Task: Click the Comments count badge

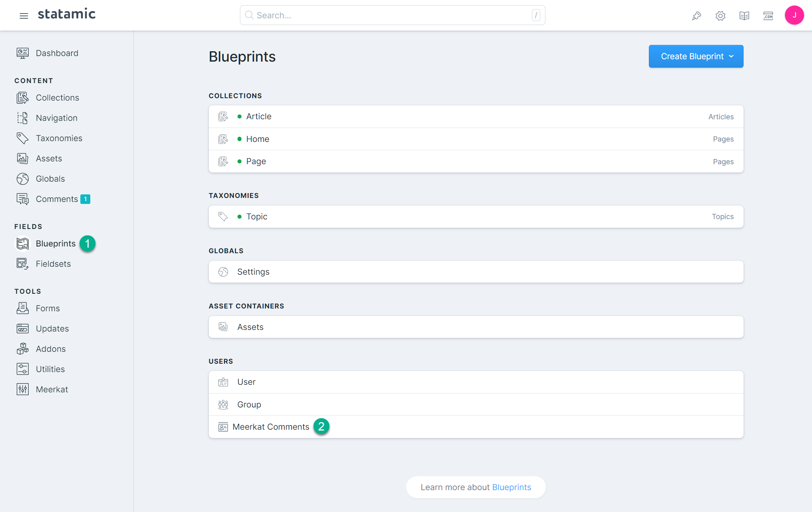Action: (x=86, y=199)
